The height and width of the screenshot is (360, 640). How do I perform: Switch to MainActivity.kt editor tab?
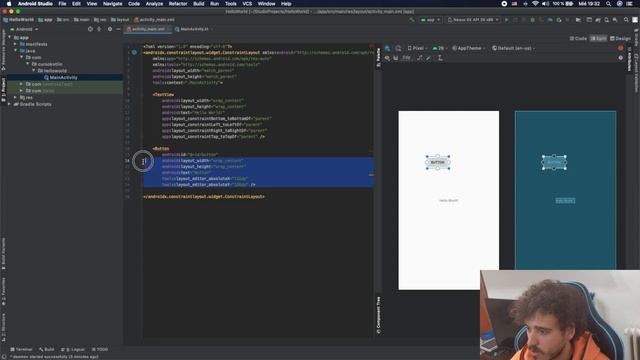[194, 29]
